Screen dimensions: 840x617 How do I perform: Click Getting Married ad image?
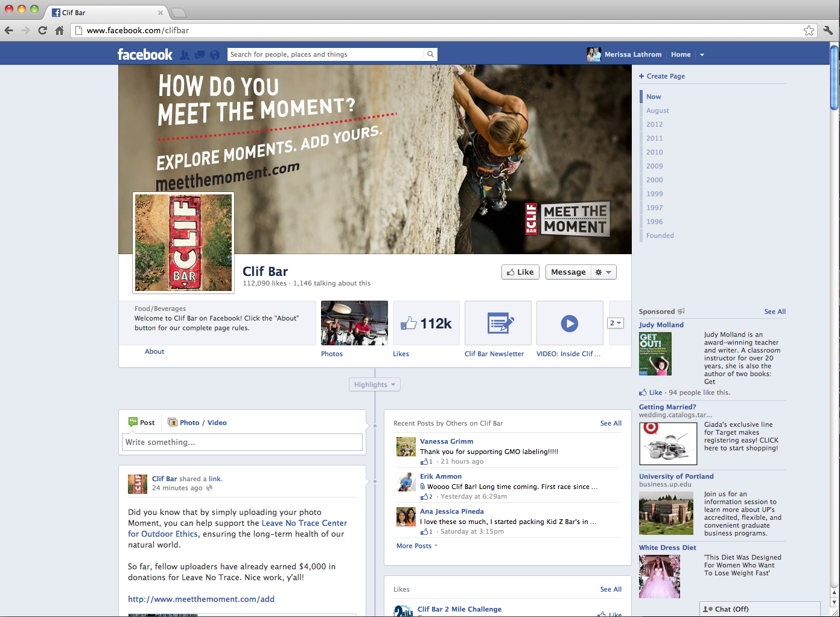point(668,444)
